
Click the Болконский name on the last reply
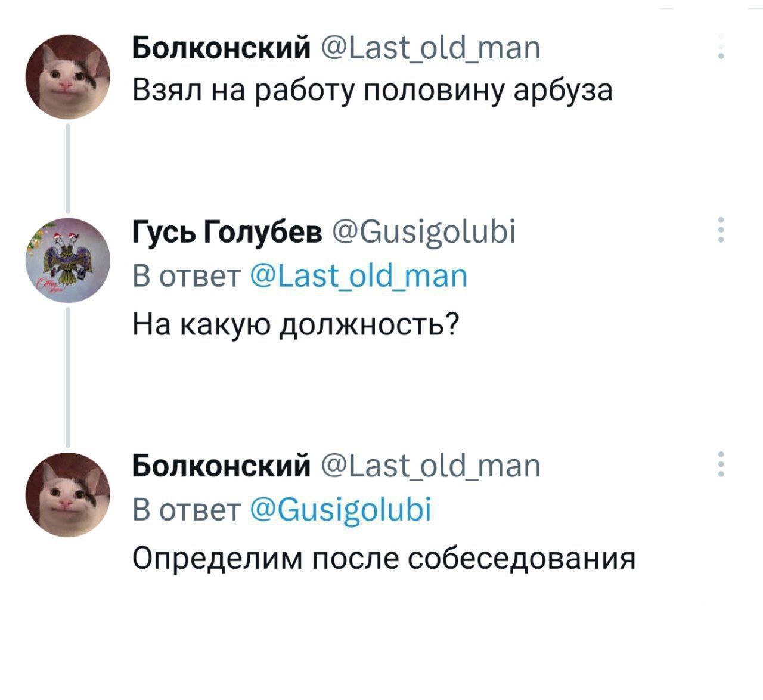[x=221, y=465]
